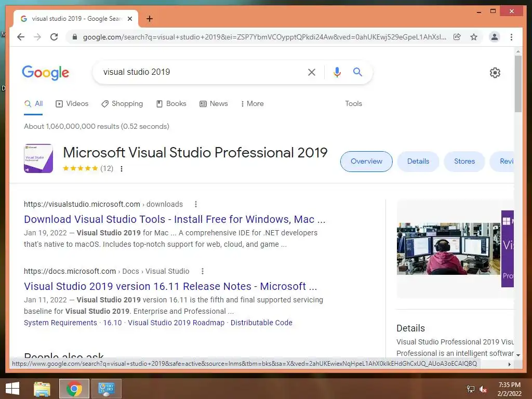Open the 16.10 sublink
This screenshot has width=532, height=399.
point(112,323)
